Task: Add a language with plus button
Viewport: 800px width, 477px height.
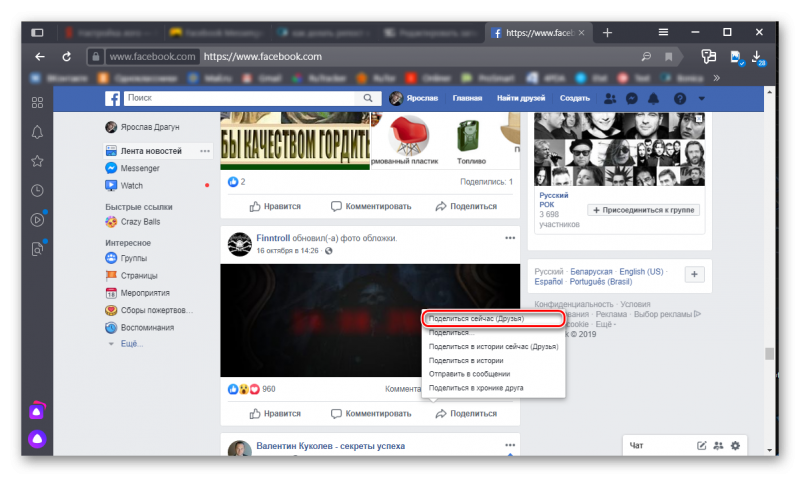Action: [x=694, y=274]
